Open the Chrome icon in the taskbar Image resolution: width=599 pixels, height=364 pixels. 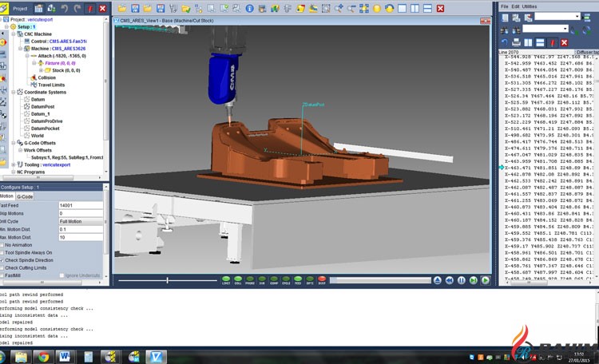click(42, 356)
